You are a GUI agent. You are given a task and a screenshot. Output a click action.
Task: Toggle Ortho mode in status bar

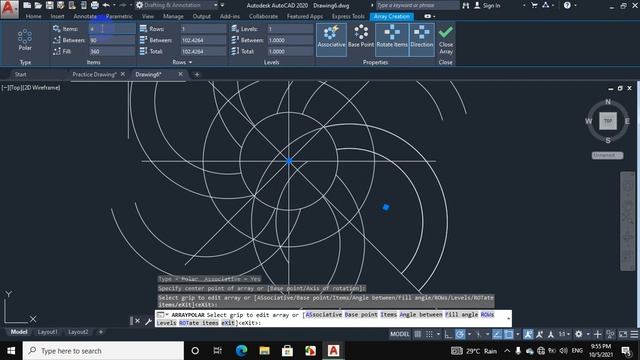pos(448,334)
